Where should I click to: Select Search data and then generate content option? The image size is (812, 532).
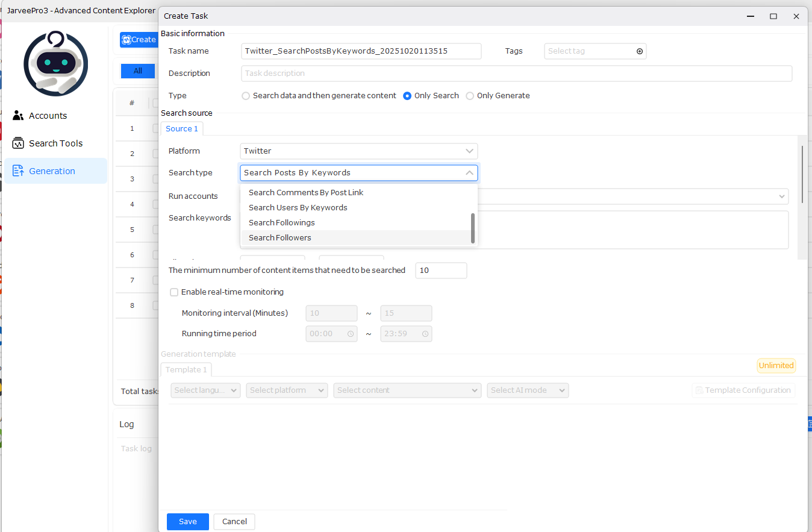tap(246, 96)
